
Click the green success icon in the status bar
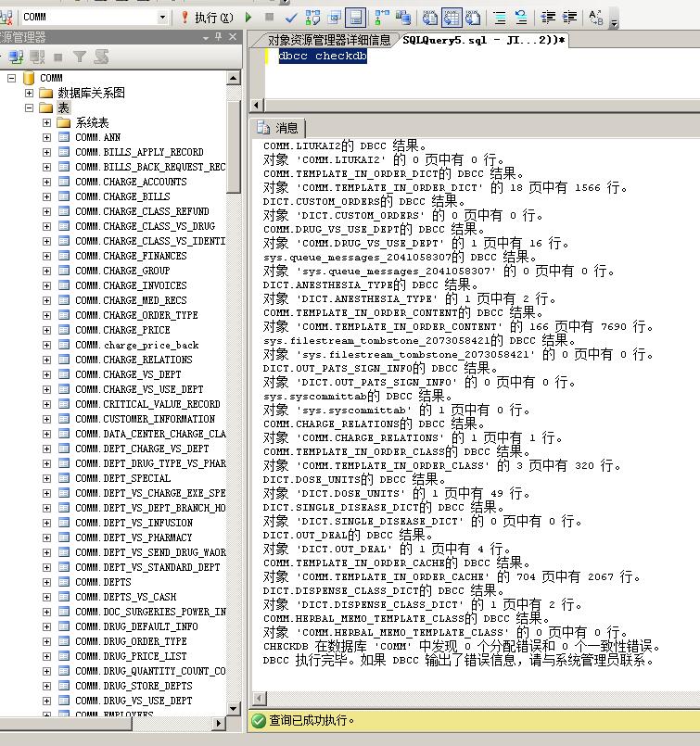pyautogui.click(x=259, y=721)
